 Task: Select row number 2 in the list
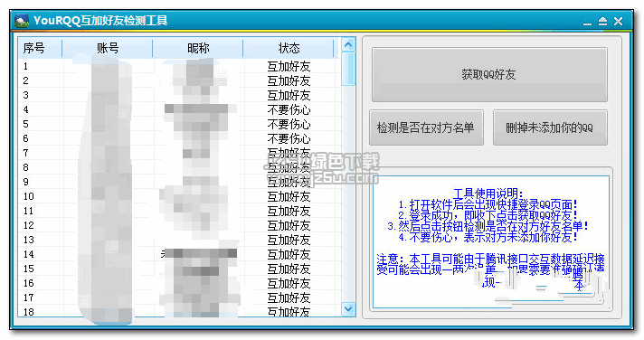point(179,80)
